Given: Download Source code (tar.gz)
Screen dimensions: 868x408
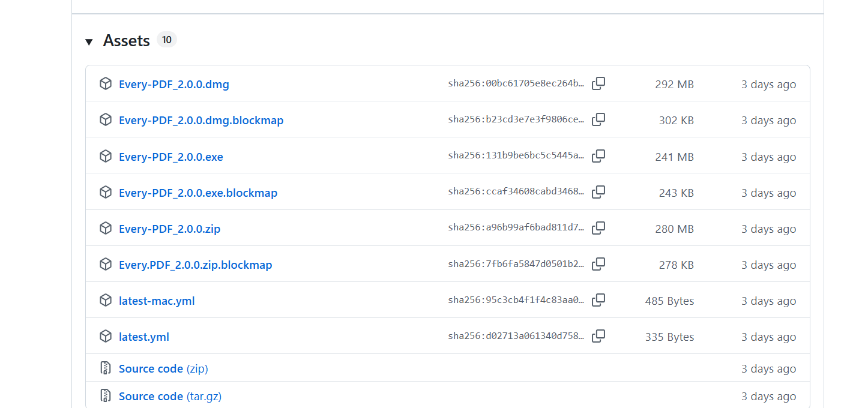Looking at the screenshot, I should (170, 397).
